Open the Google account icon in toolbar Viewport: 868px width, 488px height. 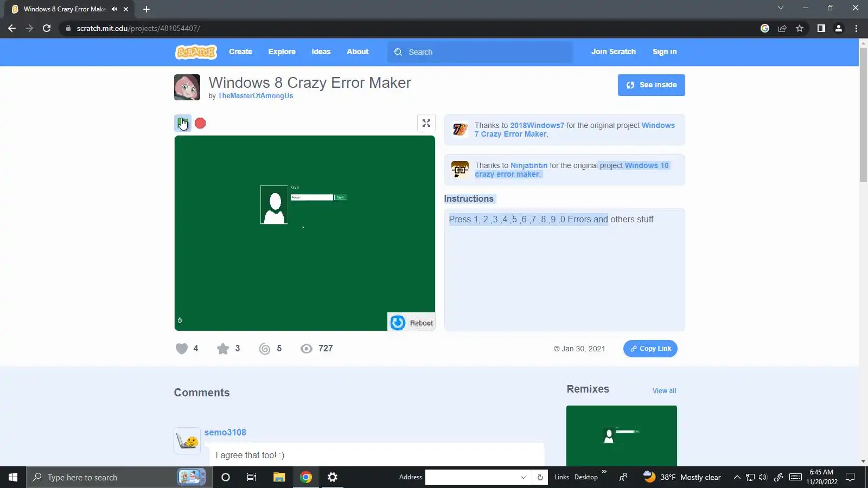point(765,28)
